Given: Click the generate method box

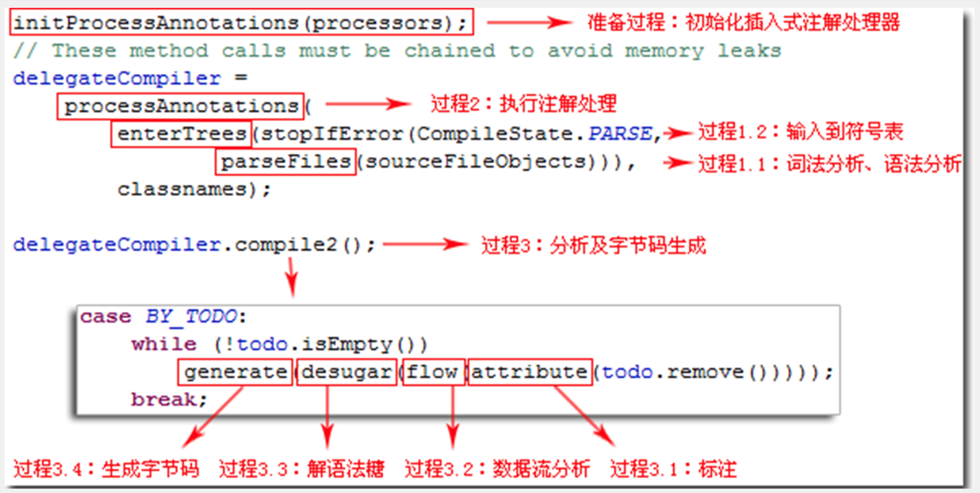Looking at the screenshot, I should 235,372.
